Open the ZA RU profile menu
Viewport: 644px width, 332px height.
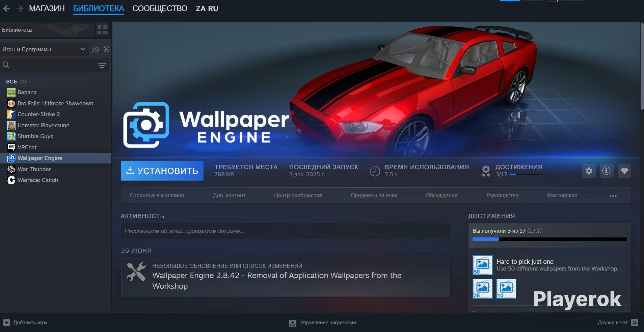coord(207,8)
